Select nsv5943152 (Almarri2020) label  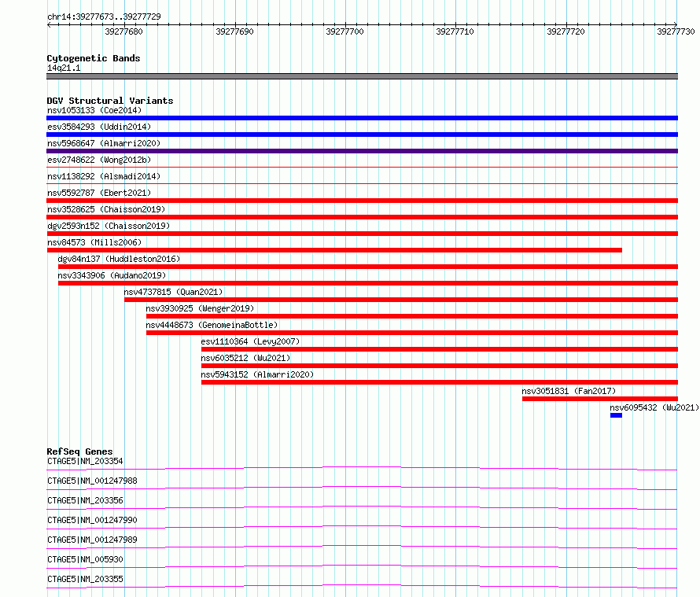click(x=257, y=374)
